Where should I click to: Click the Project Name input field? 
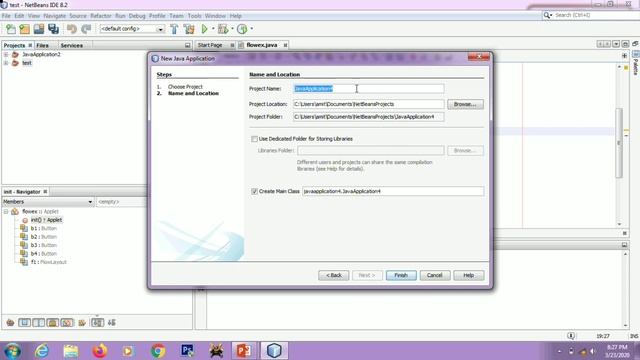[369, 89]
